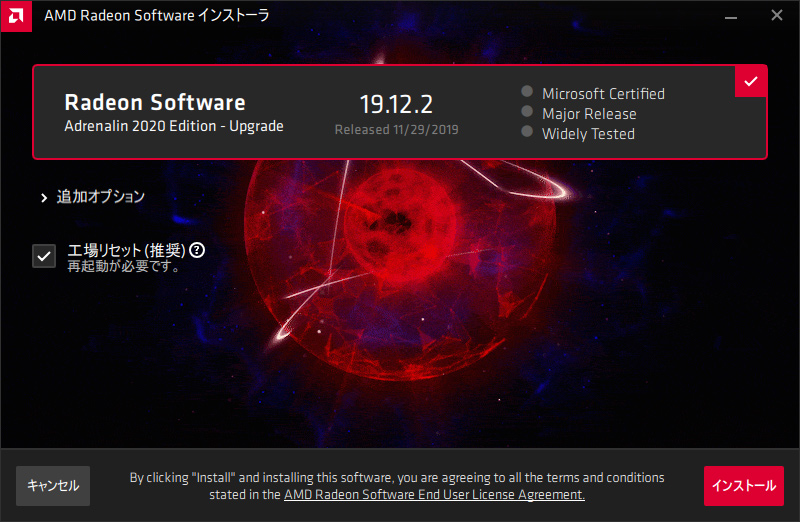Screen dimensions: 800x522
Task: Click the Major Release indicator dot
Action: 527,111
